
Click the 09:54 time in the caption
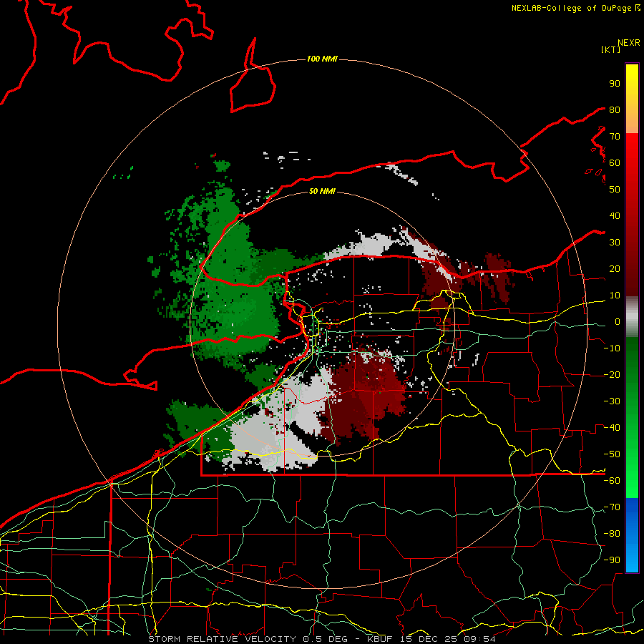[479, 639]
